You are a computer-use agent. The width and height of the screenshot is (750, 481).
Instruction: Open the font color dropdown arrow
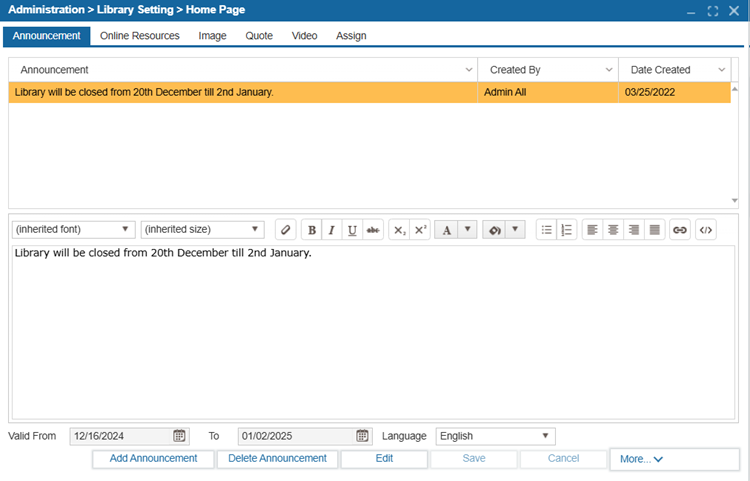[467, 230]
